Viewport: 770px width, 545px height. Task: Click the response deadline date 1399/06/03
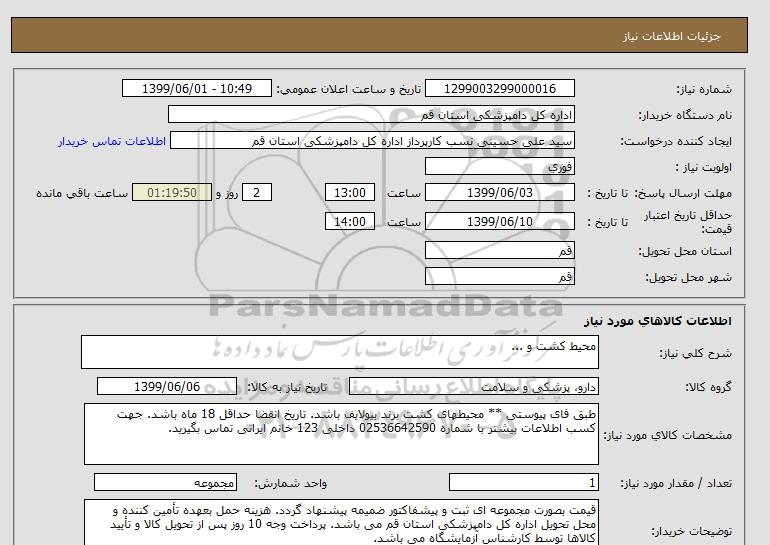(499, 192)
